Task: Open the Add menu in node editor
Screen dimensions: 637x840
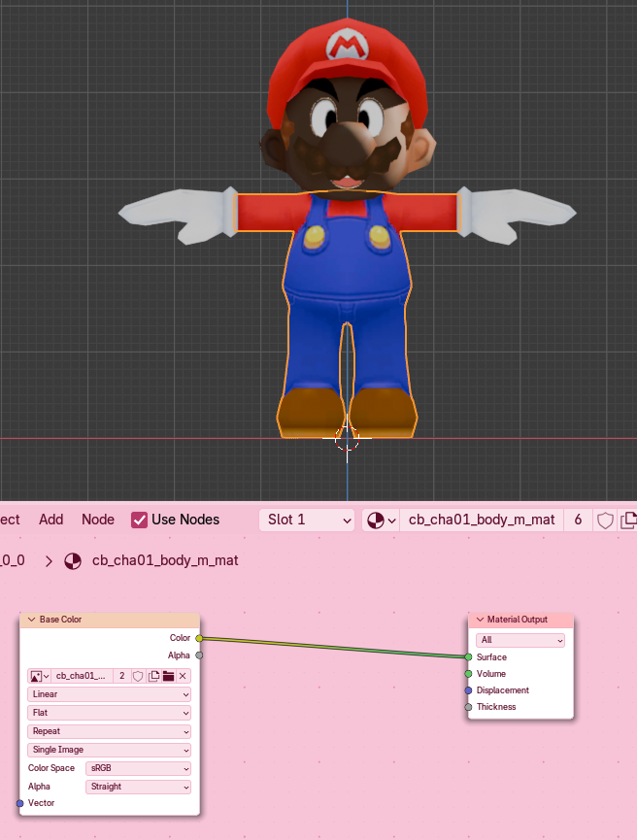Action: [x=50, y=520]
